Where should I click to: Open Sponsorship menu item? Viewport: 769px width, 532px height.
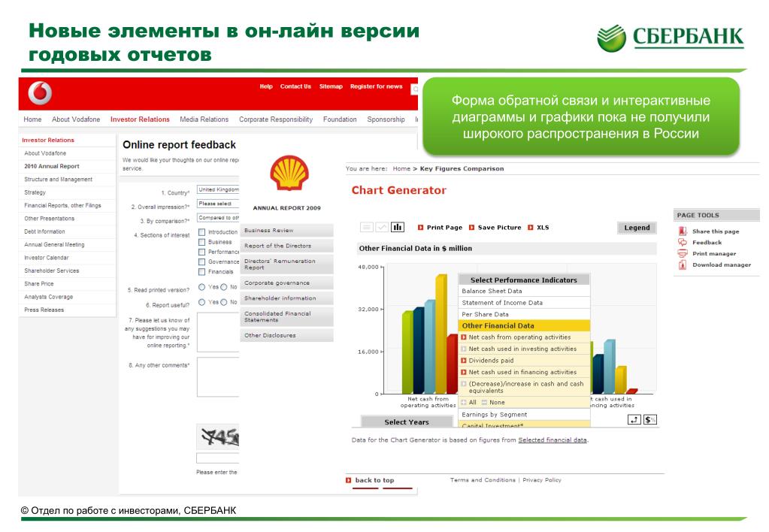point(386,119)
